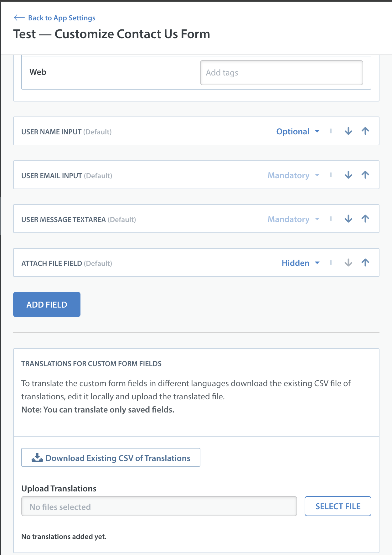Move User Name Input field down
Screen dimensions: 392x555
(348, 131)
